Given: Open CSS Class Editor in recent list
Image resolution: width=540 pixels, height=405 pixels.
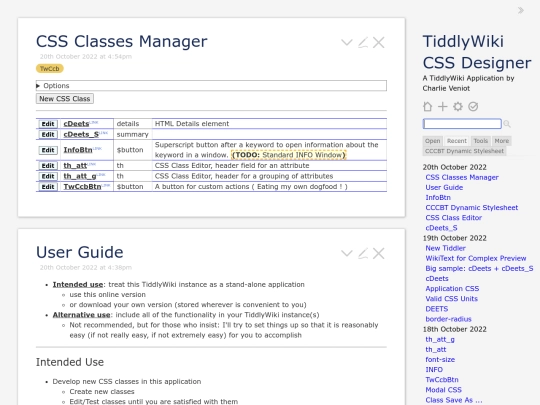Looking at the screenshot, I should click(x=454, y=218).
